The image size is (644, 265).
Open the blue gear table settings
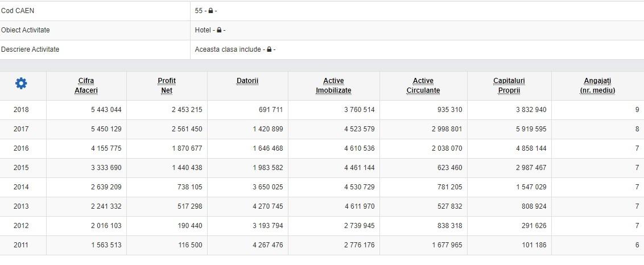pyautogui.click(x=21, y=84)
